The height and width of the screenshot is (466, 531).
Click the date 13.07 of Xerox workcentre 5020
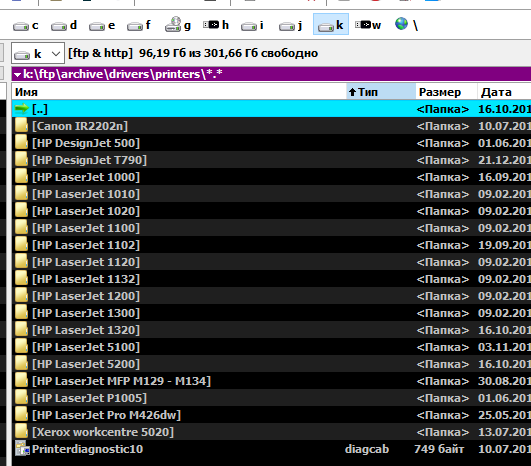pos(504,432)
